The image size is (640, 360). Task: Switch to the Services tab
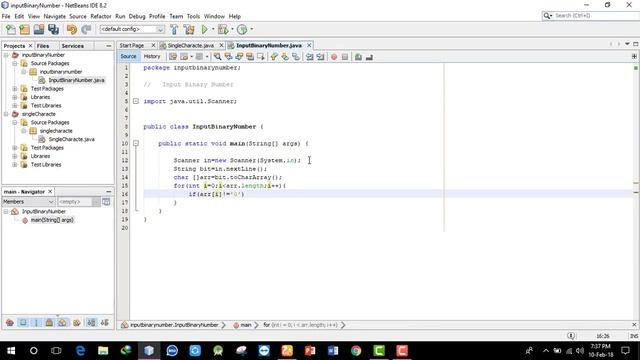pyautogui.click(x=73, y=46)
